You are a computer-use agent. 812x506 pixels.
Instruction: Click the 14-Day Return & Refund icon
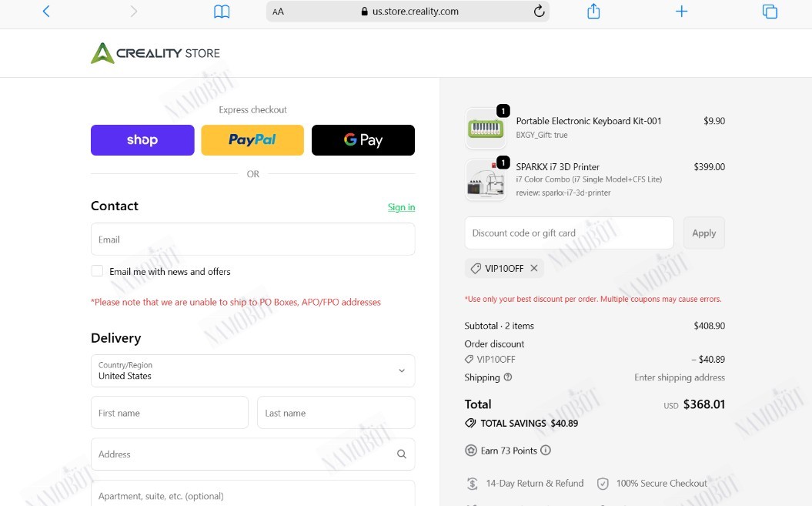click(x=472, y=483)
